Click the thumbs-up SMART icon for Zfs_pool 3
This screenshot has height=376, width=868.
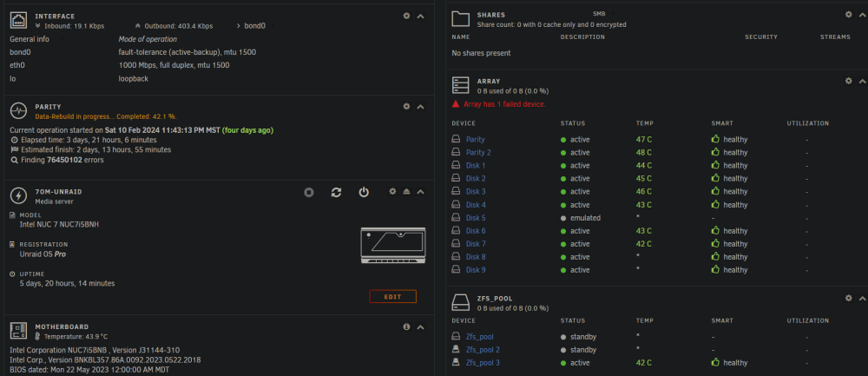(x=715, y=362)
